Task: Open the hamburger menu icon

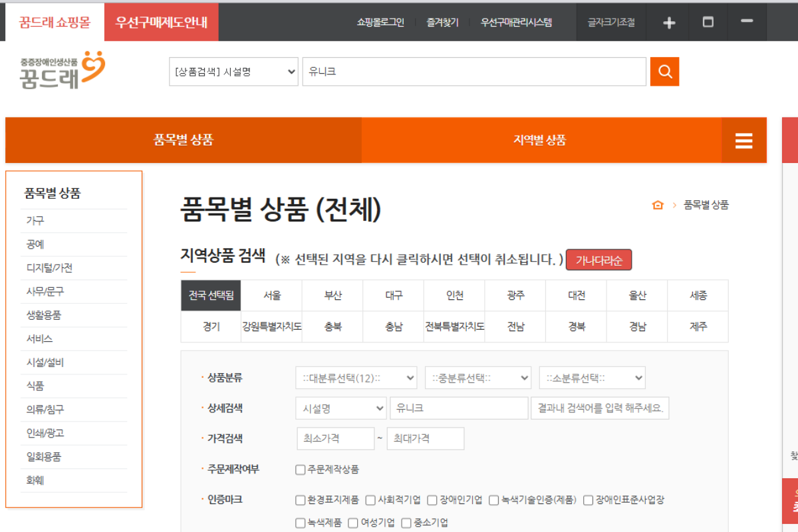Action: [x=743, y=140]
